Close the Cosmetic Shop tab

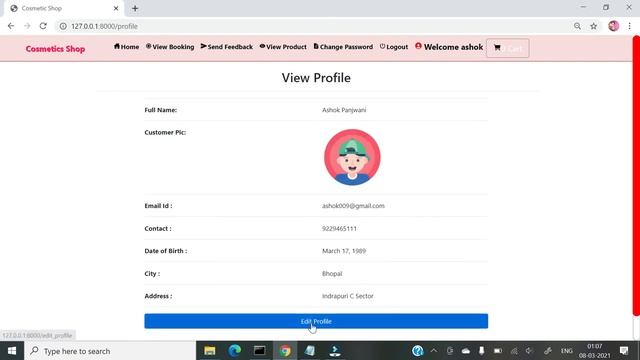pos(116,8)
